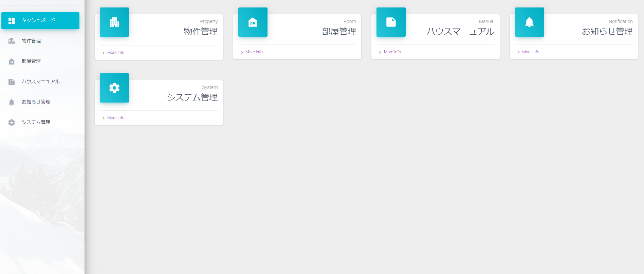Screen dimensions: 644x274
Task: Select ダッシュボード in the sidebar
Action: (38, 20)
